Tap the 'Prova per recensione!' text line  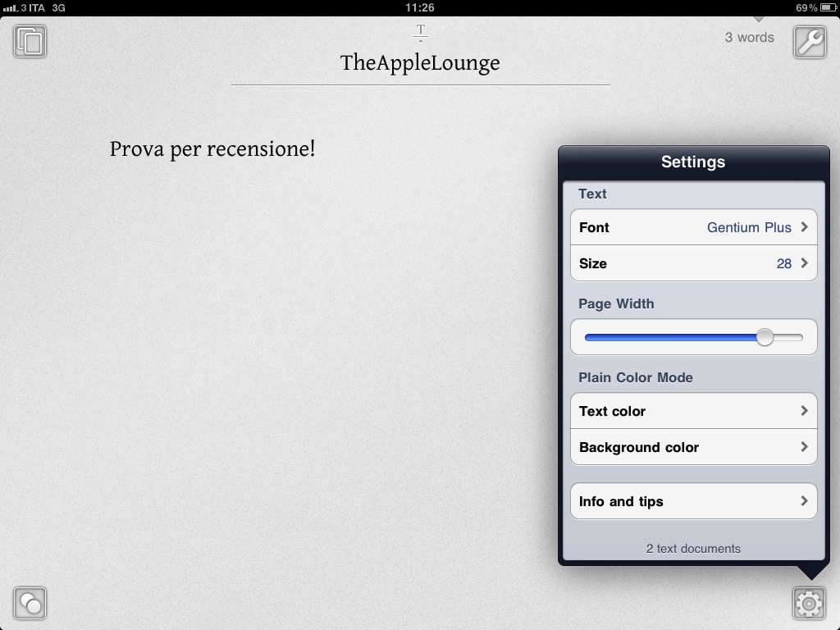(x=212, y=149)
